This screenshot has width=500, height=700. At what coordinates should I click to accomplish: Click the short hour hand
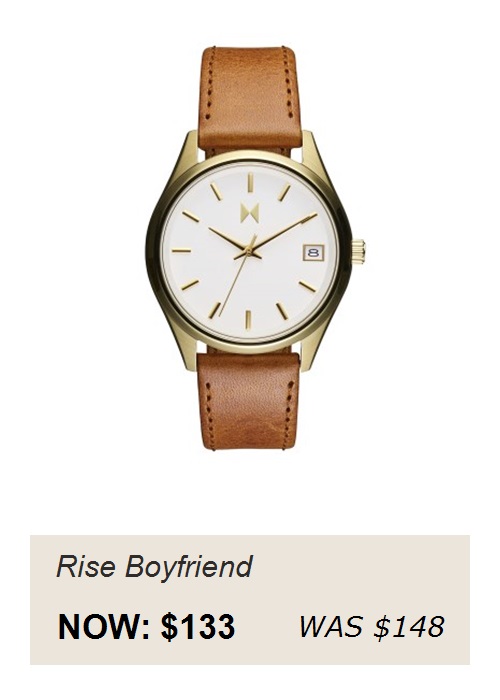(x=228, y=239)
